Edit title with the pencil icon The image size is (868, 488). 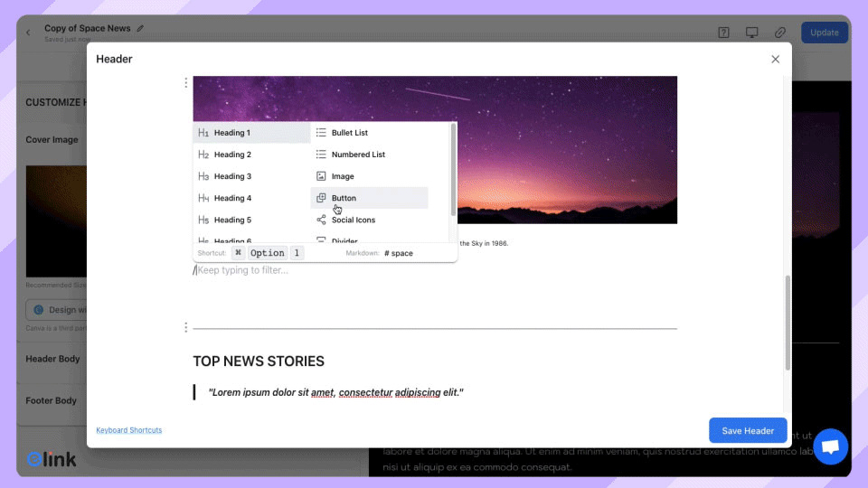point(140,28)
